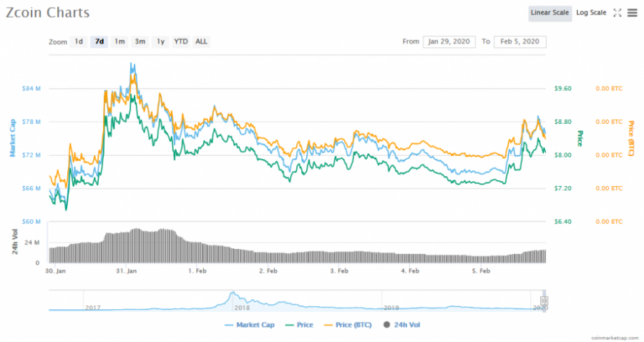Toggle fullscreen chart view icon
Screen dimensions: 644x342
tap(618, 13)
